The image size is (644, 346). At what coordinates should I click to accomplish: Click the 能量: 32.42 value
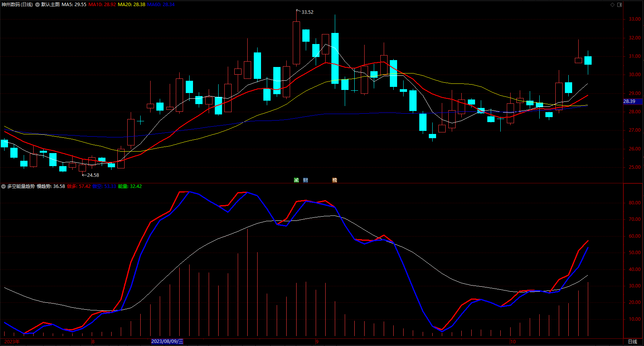[x=130, y=186]
